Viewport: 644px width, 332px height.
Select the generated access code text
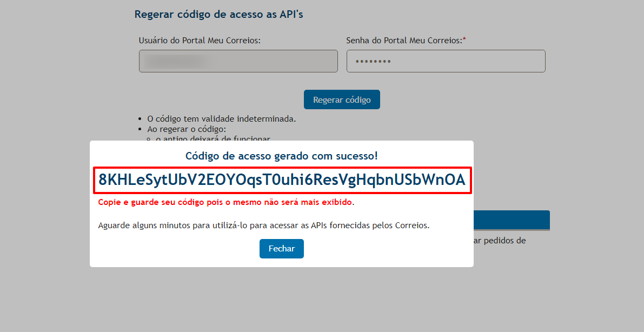(282, 180)
